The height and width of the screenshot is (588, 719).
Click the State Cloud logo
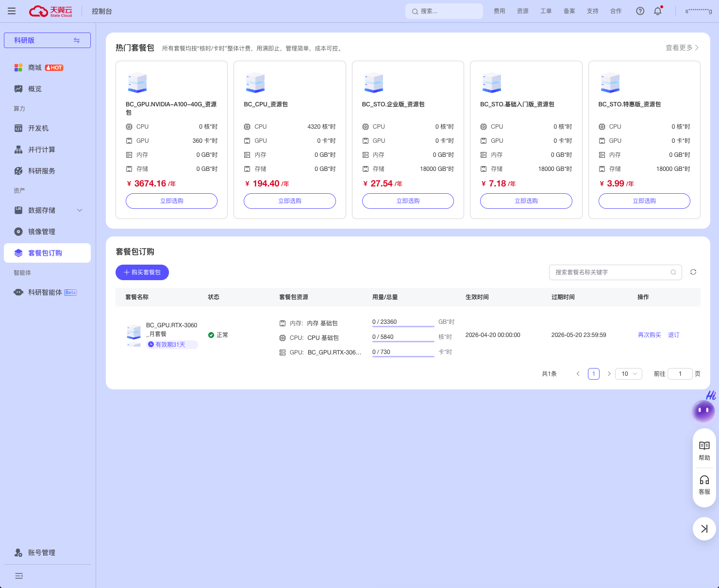coord(50,11)
